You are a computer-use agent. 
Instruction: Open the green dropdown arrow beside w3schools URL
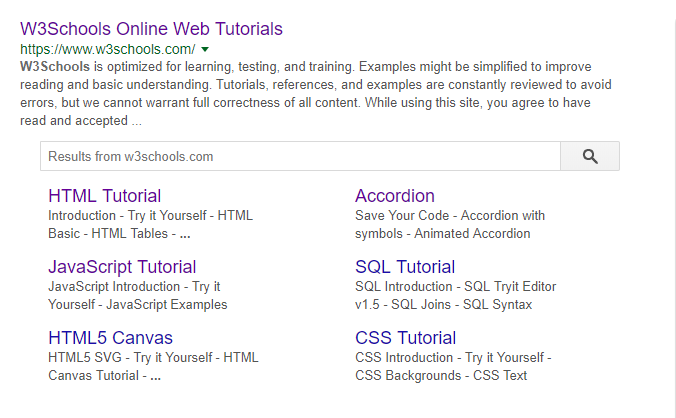pyautogui.click(x=205, y=50)
